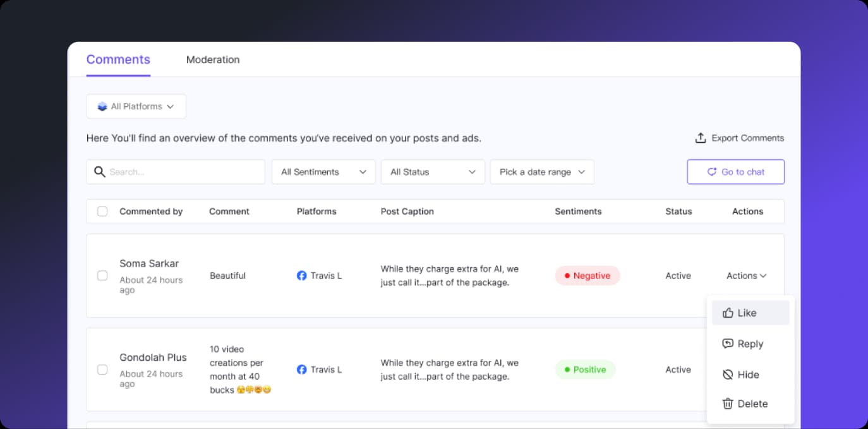Click the Export Comments upload icon
The height and width of the screenshot is (429, 868).
tap(701, 138)
